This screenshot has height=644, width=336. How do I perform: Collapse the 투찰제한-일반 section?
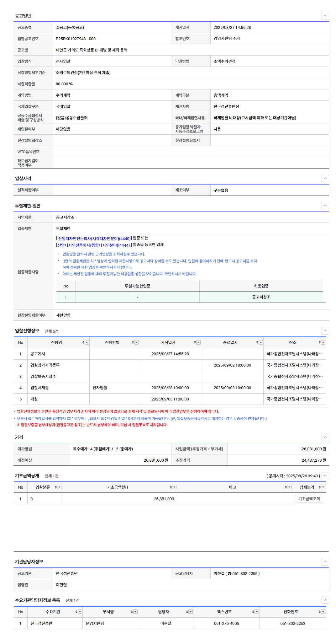tap(325, 206)
